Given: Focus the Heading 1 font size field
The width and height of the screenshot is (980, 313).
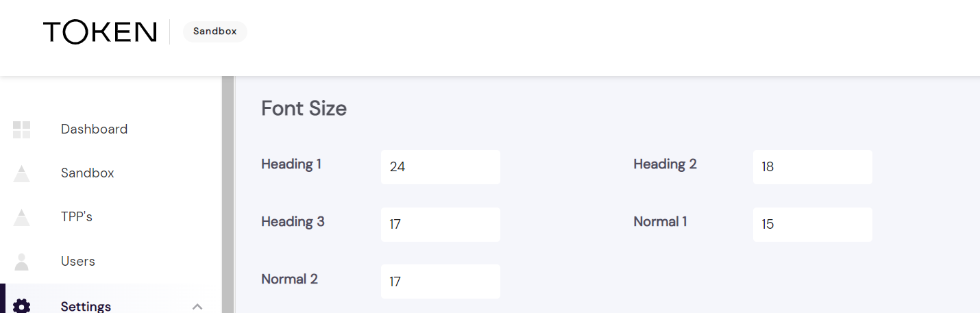Looking at the screenshot, I should [x=440, y=167].
